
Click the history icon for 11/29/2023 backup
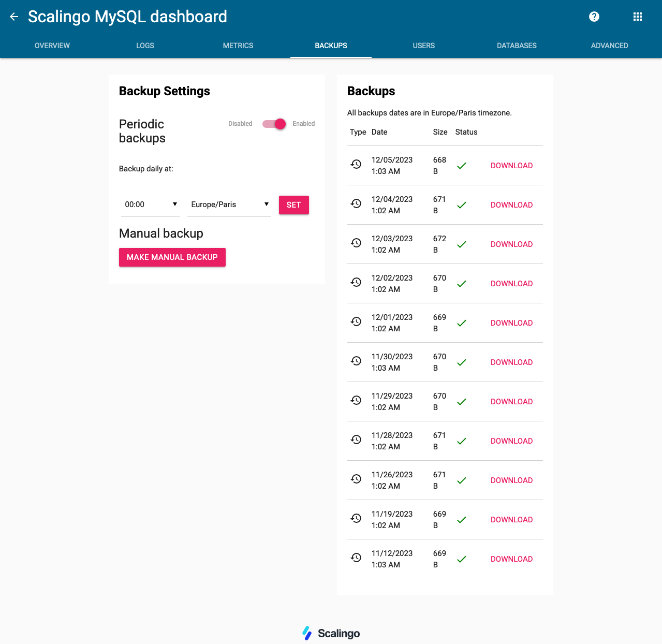(x=356, y=400)
